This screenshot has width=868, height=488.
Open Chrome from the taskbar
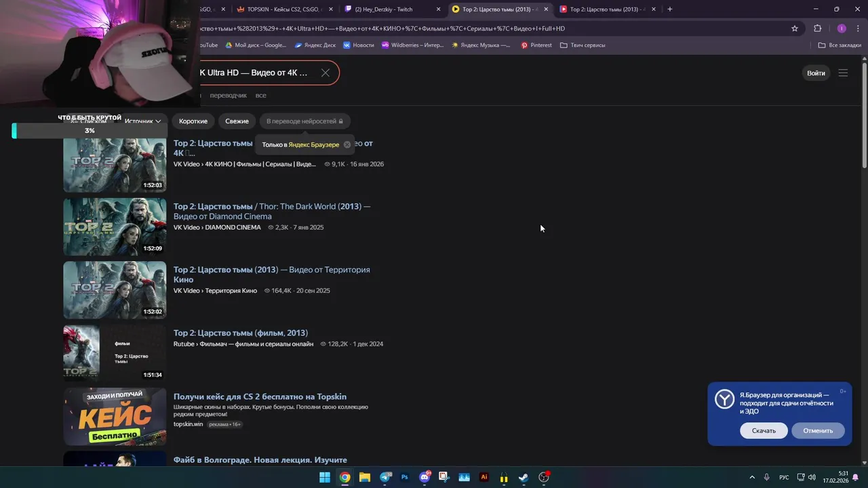344,477
